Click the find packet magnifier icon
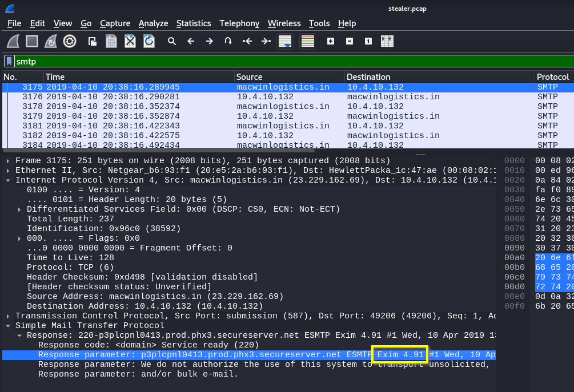This screenshot has width=574, height=392. [171, 41]
